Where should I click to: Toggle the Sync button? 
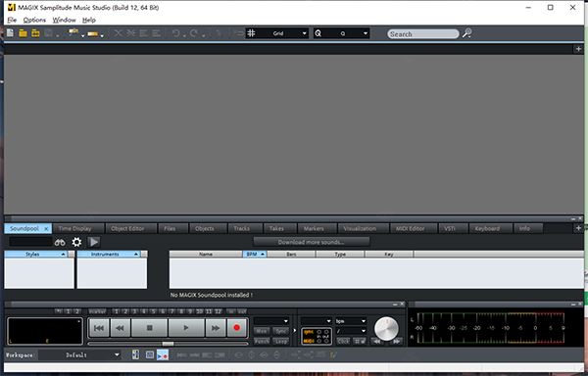[x=280, y=331]
